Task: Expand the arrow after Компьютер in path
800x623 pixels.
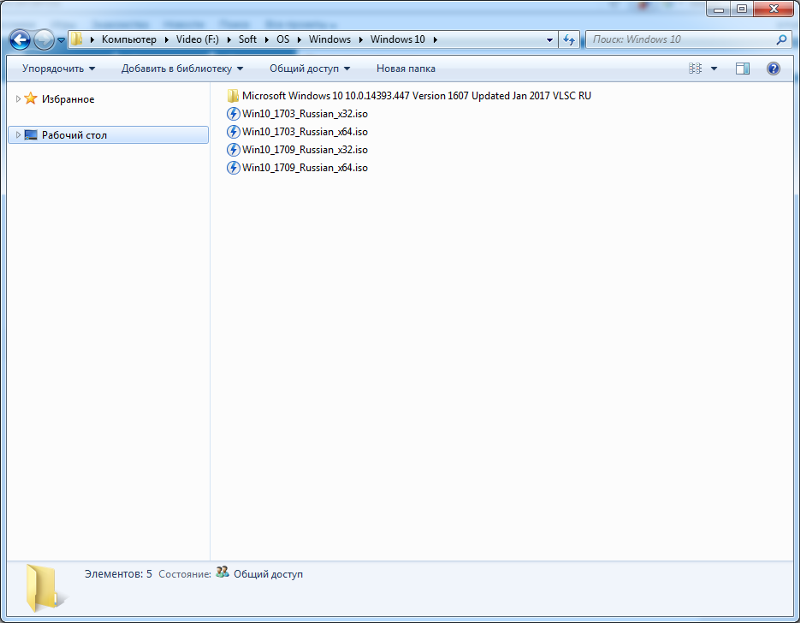Action: (166, 40)
